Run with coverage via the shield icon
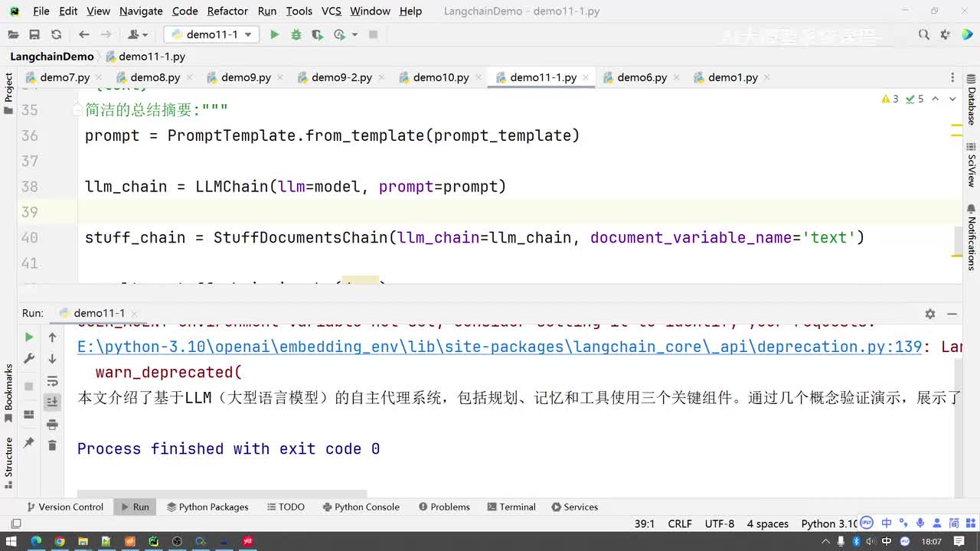The image size is (980, 551). tap(318, 34)
